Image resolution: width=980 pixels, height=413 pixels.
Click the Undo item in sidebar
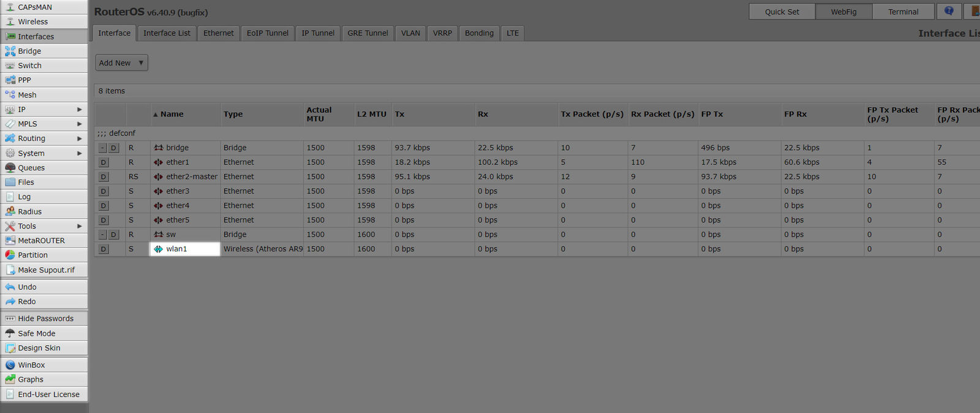point(27,287)
